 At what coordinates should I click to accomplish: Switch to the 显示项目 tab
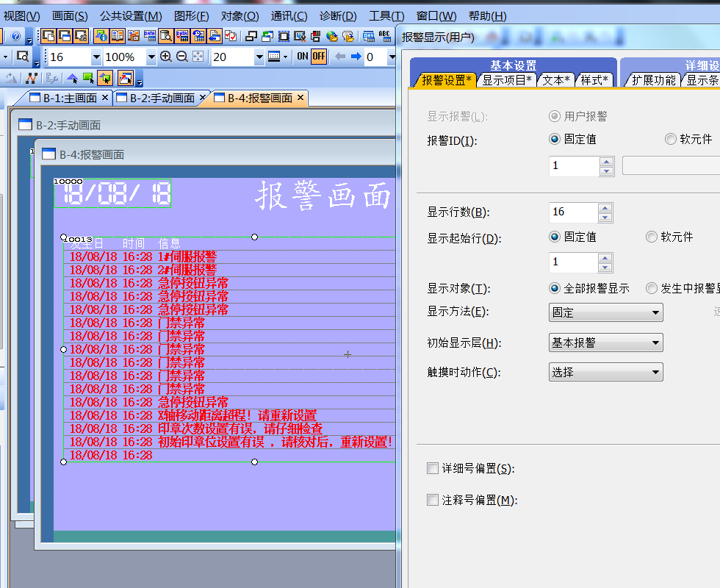click(x=506, y=80)
